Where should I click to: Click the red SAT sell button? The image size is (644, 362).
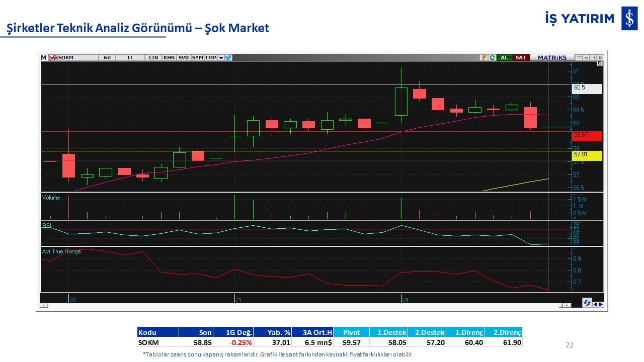[521, 58]
